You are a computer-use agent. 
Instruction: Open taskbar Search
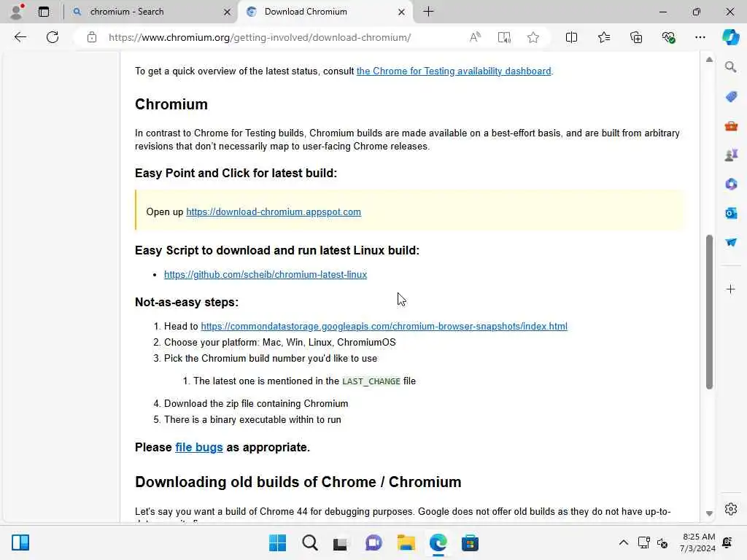(x=309, y=542)
